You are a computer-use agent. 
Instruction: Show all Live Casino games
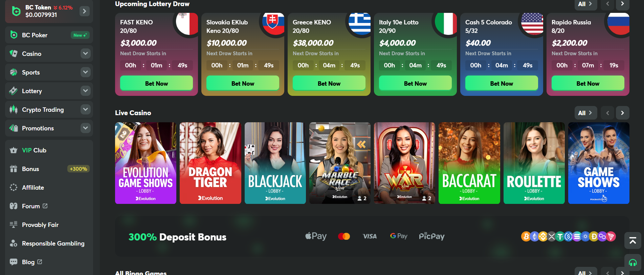click(585, 113)
